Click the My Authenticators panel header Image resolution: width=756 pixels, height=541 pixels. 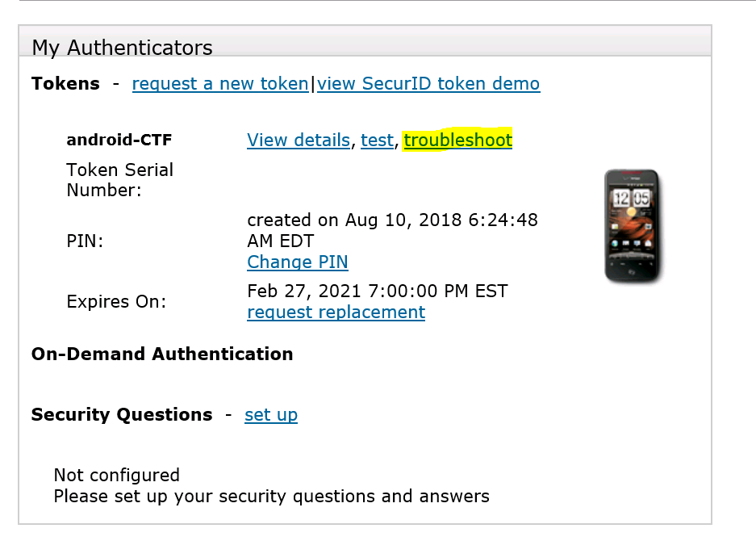pos(123,48)
